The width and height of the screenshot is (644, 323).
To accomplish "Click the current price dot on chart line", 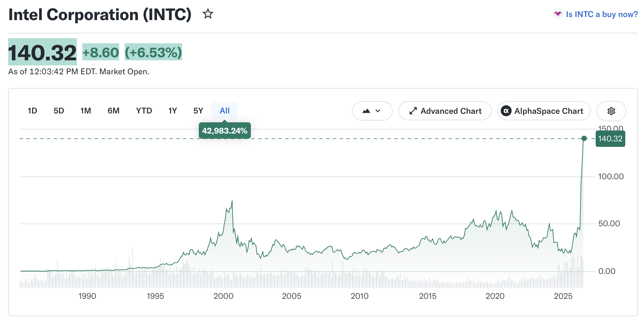I will [584, 138].
